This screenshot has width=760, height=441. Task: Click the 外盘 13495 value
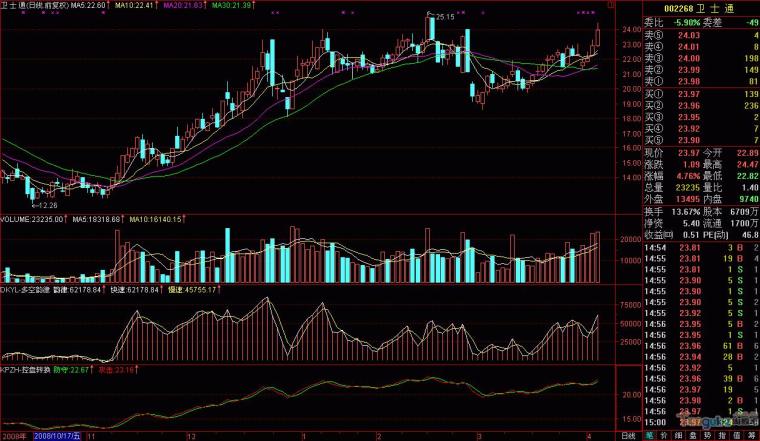click(687, 199)
